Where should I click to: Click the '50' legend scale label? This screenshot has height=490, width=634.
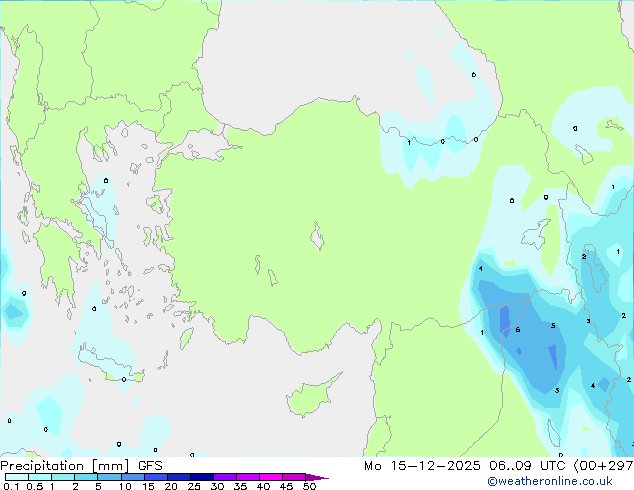[x=309, y=486]
